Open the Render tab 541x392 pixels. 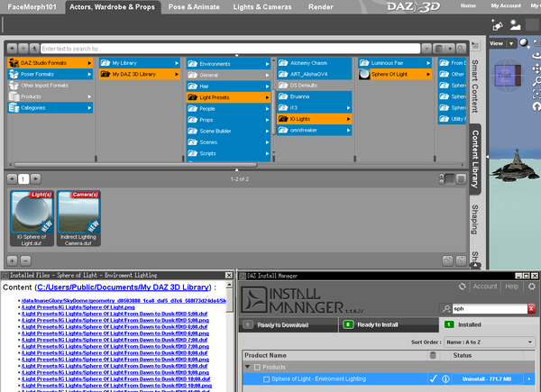point(321,7)
